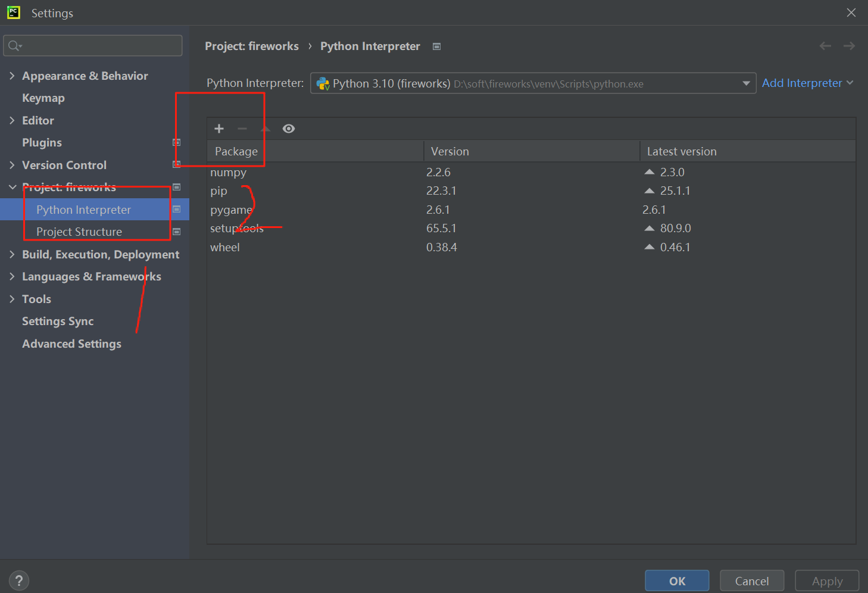
Task: Click the plus icon to install a package
Action: [219, 129]
